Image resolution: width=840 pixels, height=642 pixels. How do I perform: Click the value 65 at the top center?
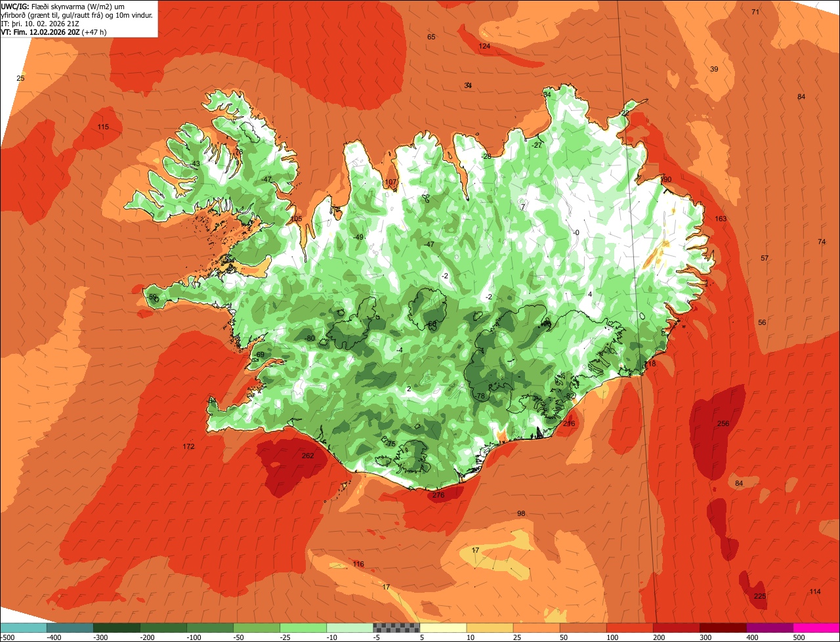431,37
